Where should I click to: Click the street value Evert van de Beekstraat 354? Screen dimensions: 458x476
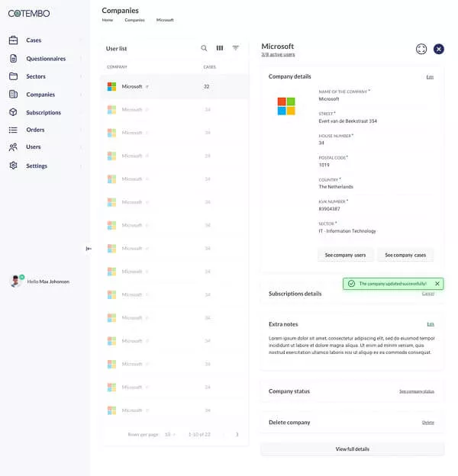click(x=348, y=121)
